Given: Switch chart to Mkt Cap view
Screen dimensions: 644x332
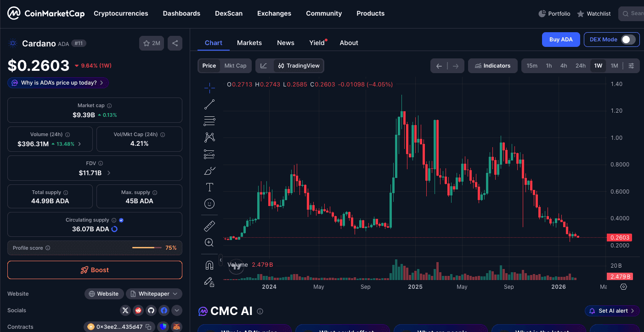Looking at the screenshot, I should pos(235,66).
